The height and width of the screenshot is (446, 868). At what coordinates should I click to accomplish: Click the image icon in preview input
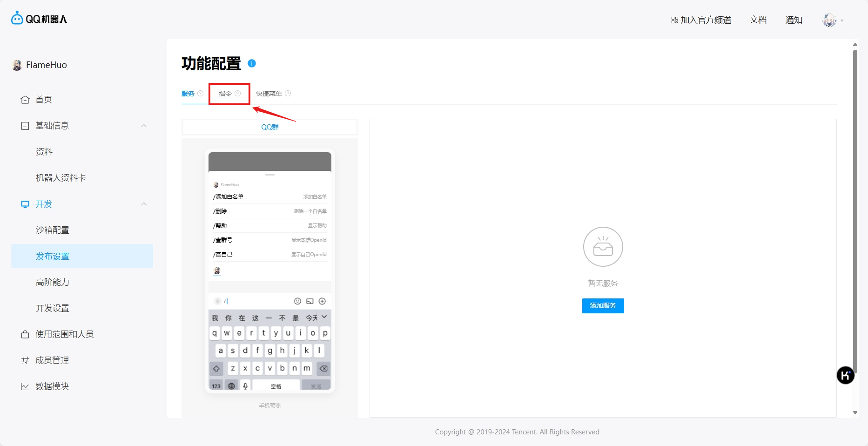tap(310, 301)
